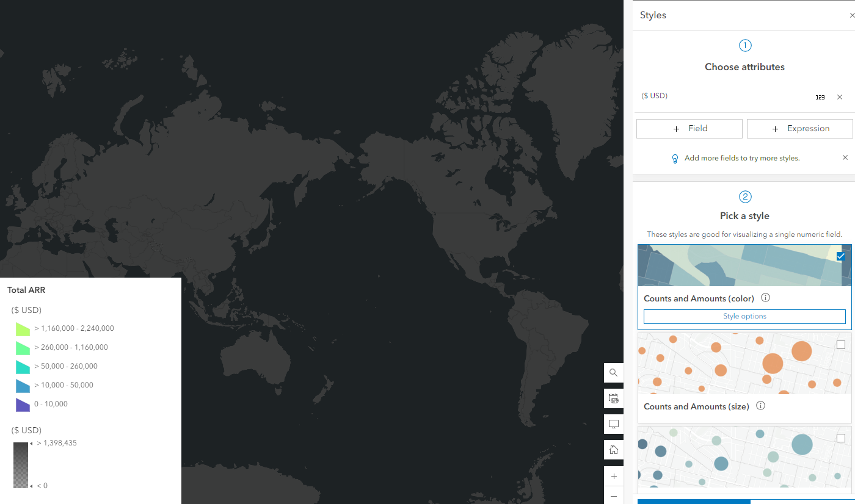Viewport: 855px width, 504px height.
Task: Click the lightbulb tip icon
Action: [675, 158]
